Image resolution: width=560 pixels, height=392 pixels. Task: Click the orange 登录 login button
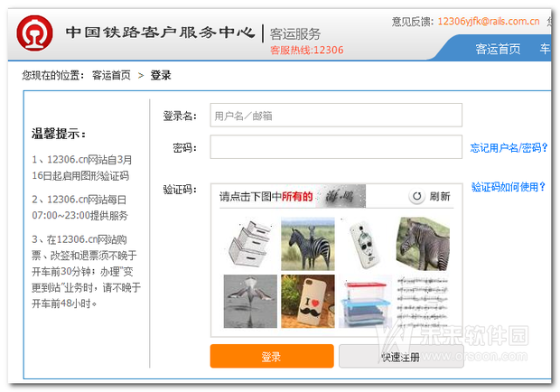272,356
